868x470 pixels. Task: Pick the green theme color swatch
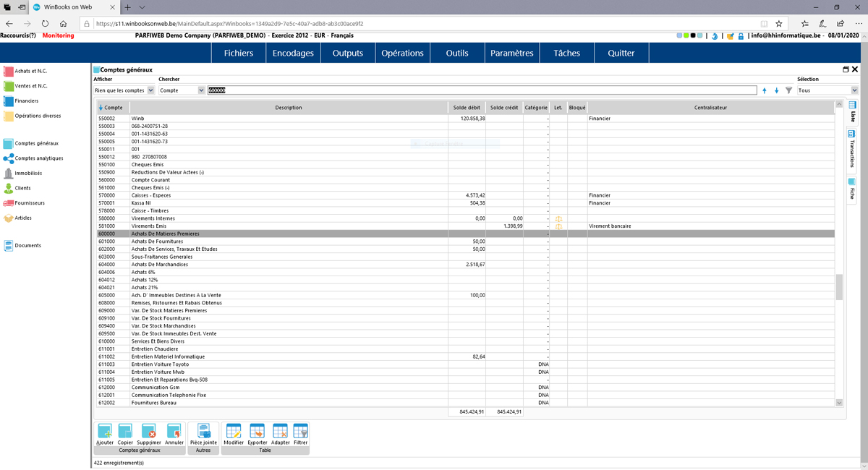pyautogui.click(x=686, y=35)
